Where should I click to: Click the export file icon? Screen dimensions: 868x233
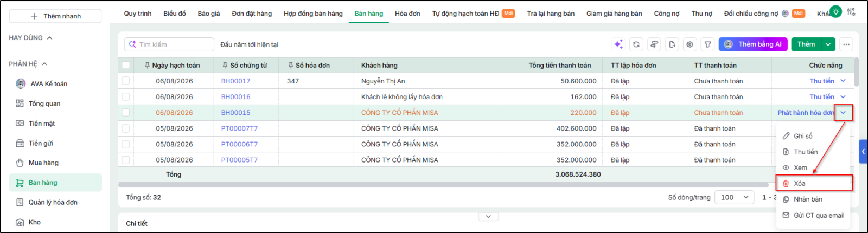672,44
